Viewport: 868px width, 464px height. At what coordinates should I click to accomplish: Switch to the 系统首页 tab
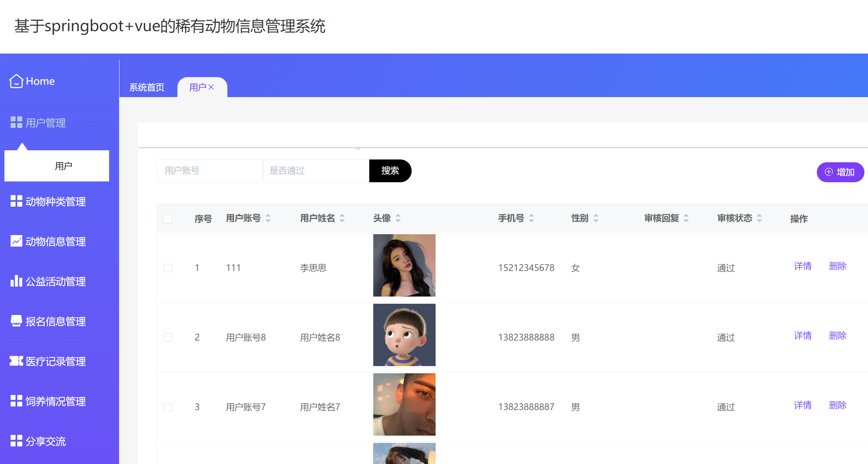[147, 87]
